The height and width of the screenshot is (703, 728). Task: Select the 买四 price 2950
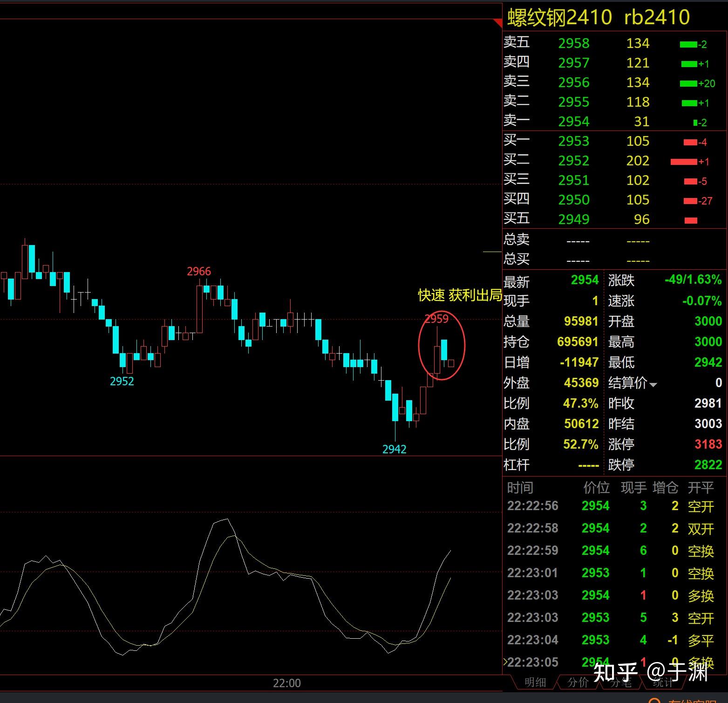(x=574, y=200)
